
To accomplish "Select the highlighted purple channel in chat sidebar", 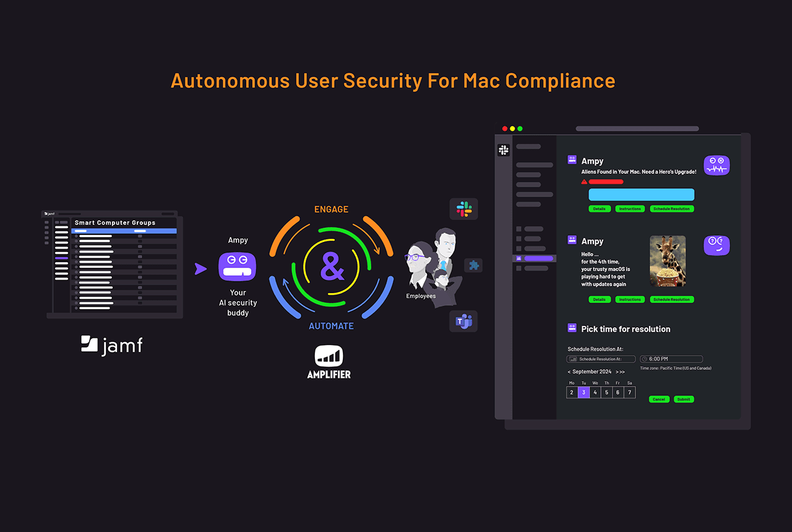I will click(x=534, y=258).
